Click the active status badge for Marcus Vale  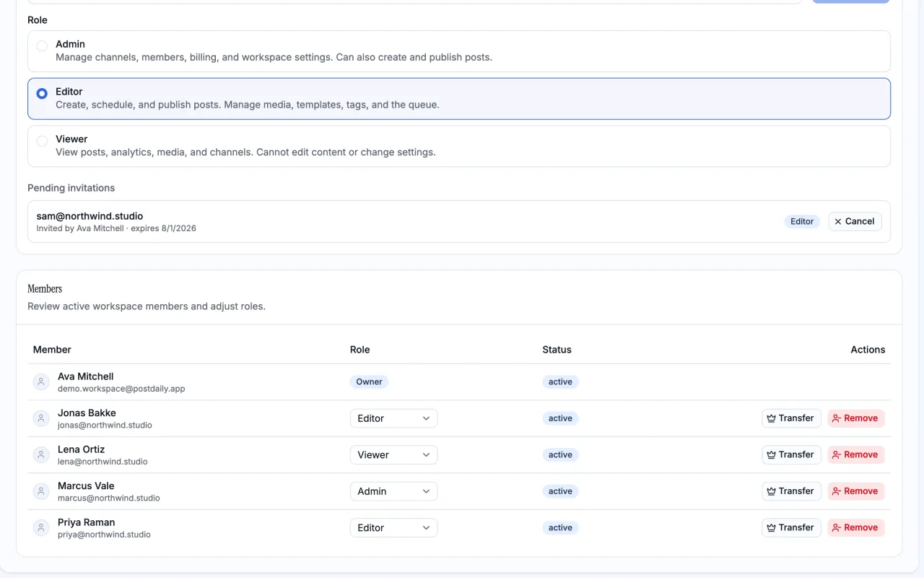pyautogui.click(x=560, y=491)
